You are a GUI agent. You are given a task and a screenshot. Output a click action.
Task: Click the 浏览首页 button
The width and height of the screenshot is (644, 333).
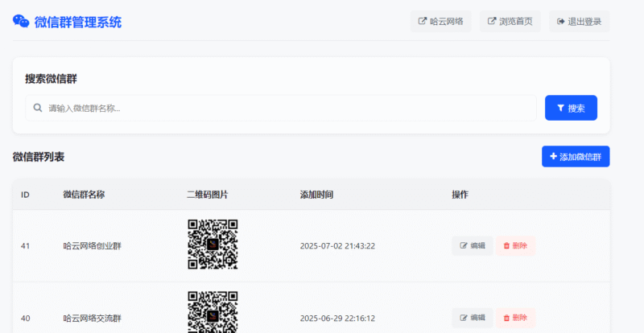click(510, 22)
